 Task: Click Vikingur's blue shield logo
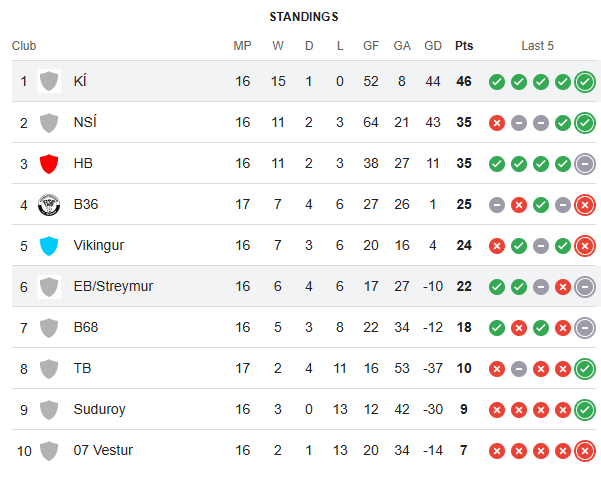(x=49, y=246)
